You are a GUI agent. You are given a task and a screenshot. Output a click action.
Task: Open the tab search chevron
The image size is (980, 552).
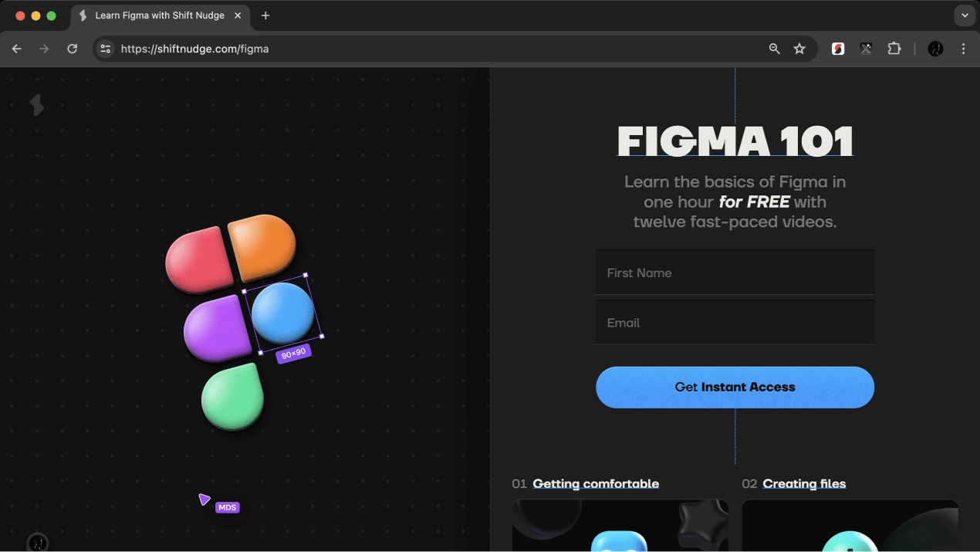click(x=965, y=15)
